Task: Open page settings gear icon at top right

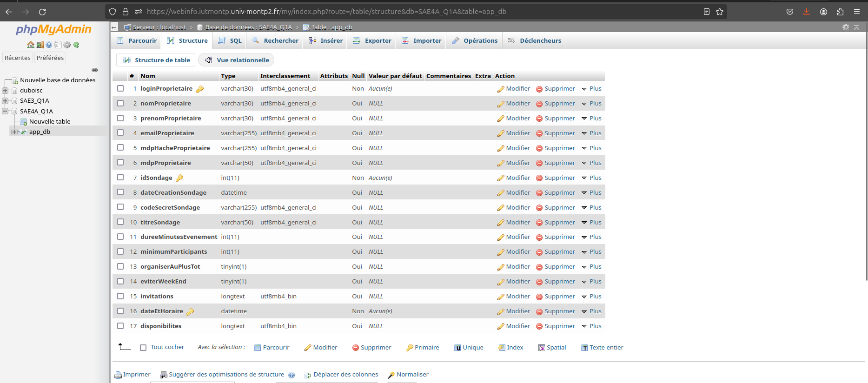Action: click(846, 27)
